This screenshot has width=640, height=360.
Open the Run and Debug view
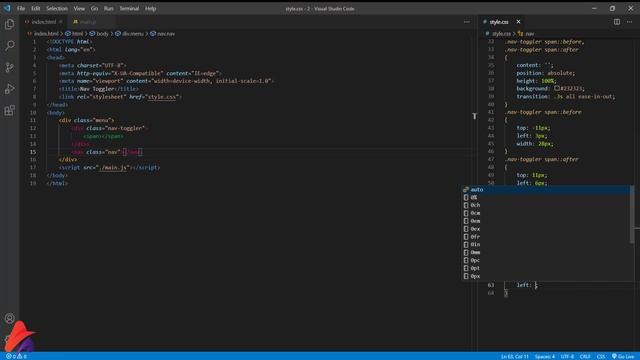click(9, 89)
